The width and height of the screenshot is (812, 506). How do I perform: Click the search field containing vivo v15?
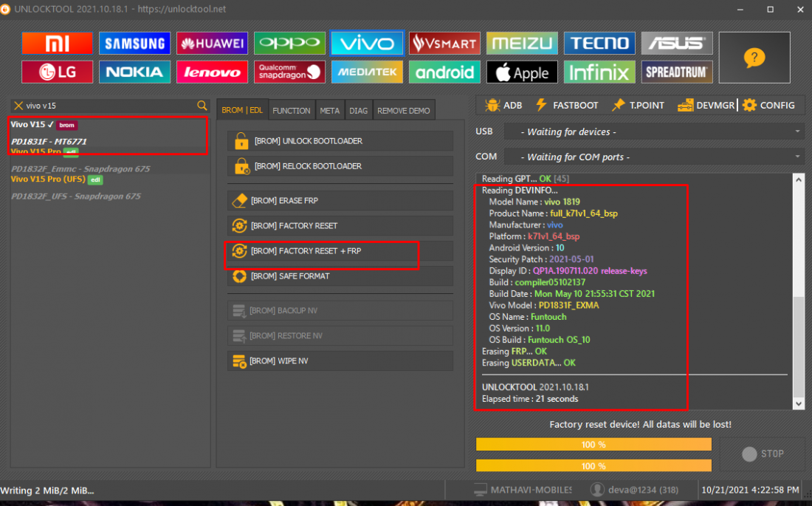110,106
